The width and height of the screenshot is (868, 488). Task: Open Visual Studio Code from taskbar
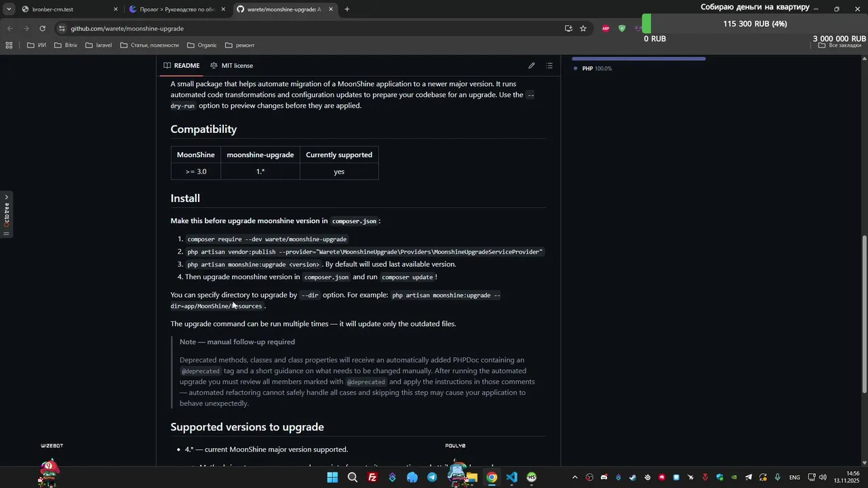pyautogui.click(x=511, y=477)
